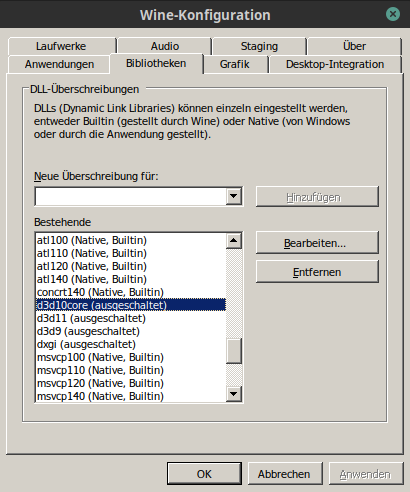Click the Abbrechen button

click(285, 474)
